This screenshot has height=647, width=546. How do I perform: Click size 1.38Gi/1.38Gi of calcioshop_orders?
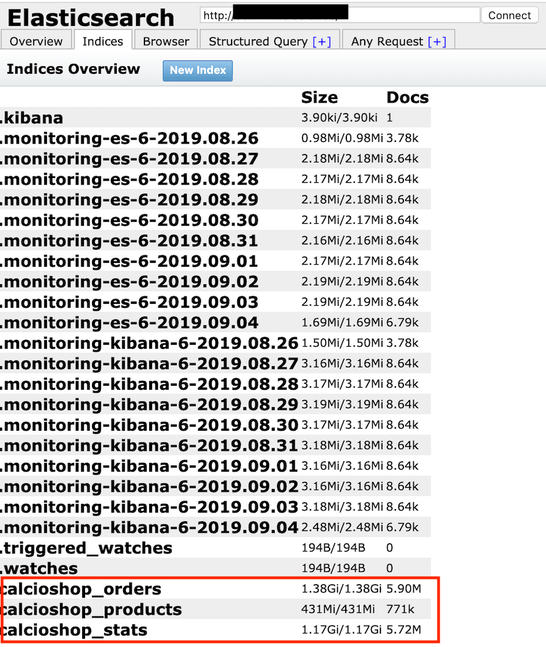coord(341,589)
